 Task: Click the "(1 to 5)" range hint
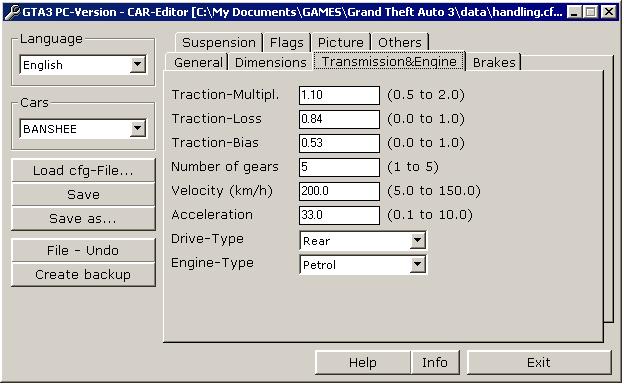point(413,166)
